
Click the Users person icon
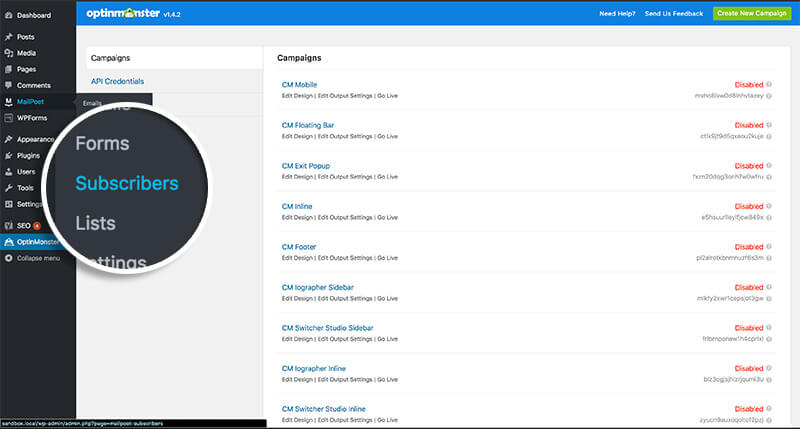pyautogui.click(x=9, y=172)
